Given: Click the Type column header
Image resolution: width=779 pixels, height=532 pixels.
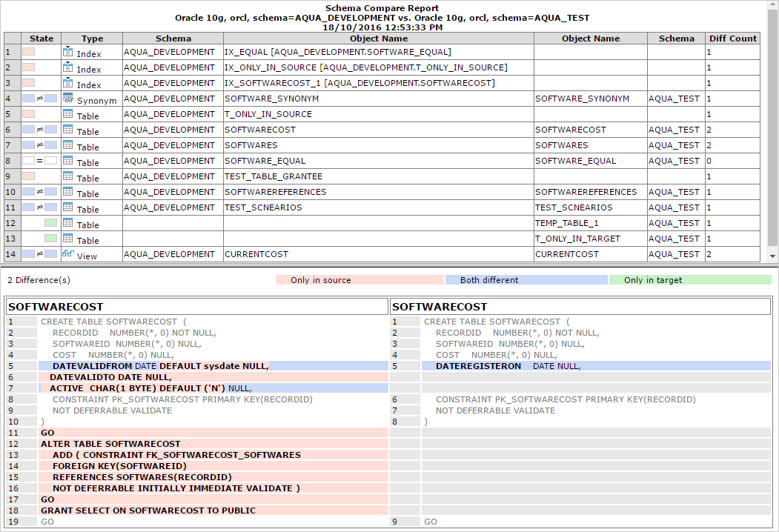Looking at the screenshot, I should [92, 39].
